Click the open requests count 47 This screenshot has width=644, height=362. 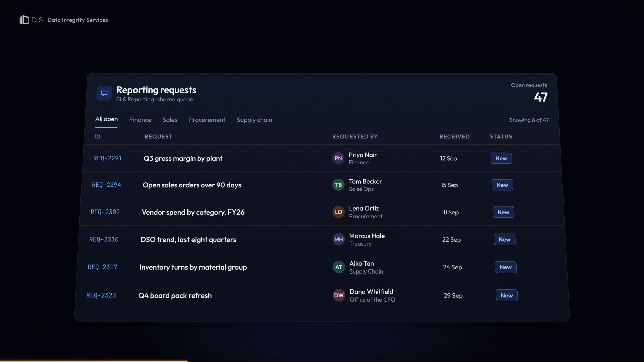541,97
